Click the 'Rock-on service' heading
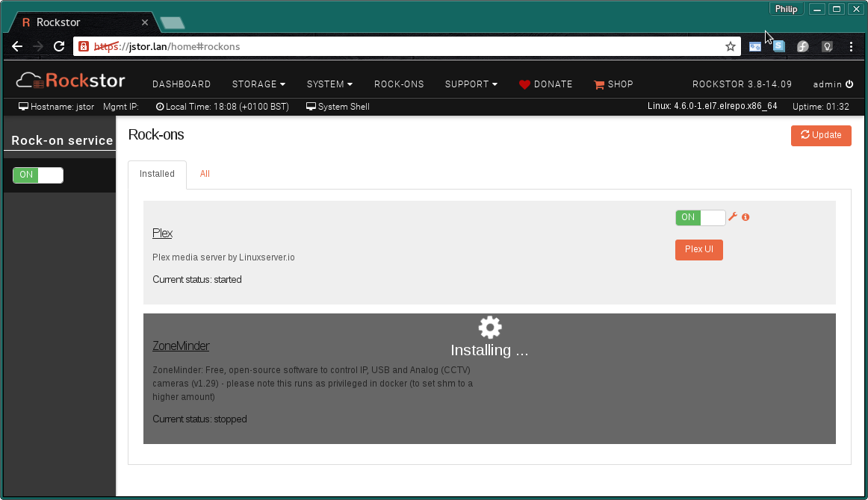 click(62, 140)
